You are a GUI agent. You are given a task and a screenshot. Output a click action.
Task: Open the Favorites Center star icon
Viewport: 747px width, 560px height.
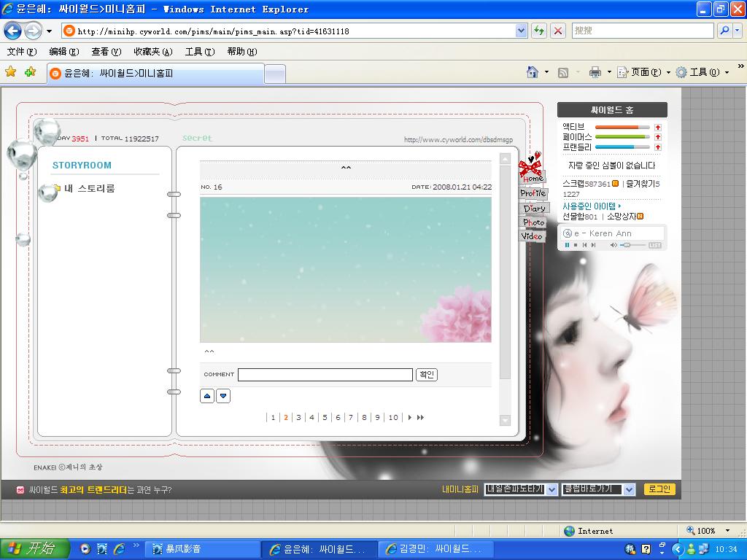pos(10,72)
